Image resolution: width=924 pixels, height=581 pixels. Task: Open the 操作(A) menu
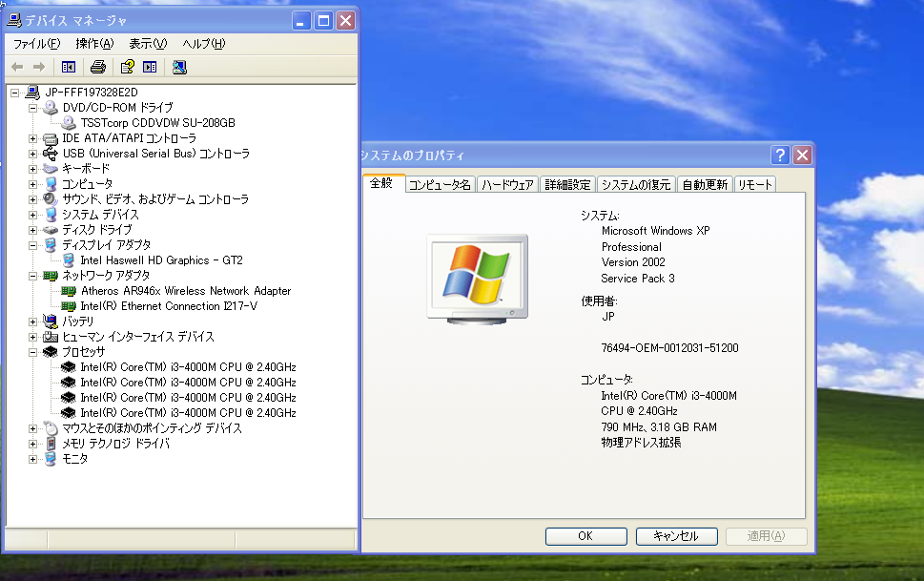click(x=94, y=44)
